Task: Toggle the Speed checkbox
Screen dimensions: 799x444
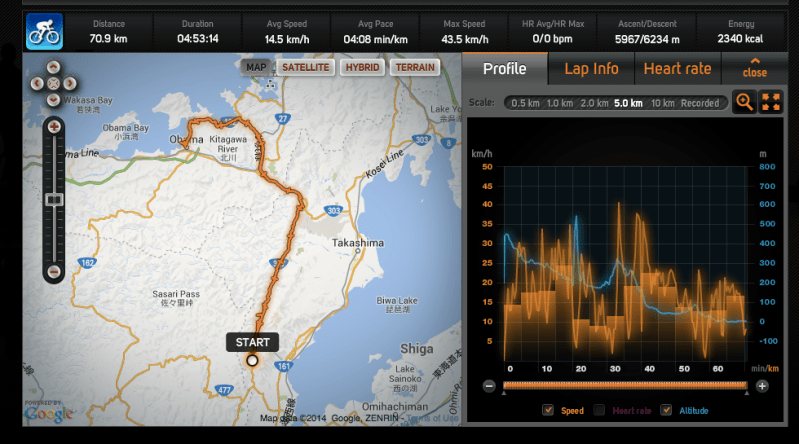Action: coord(548,410)
